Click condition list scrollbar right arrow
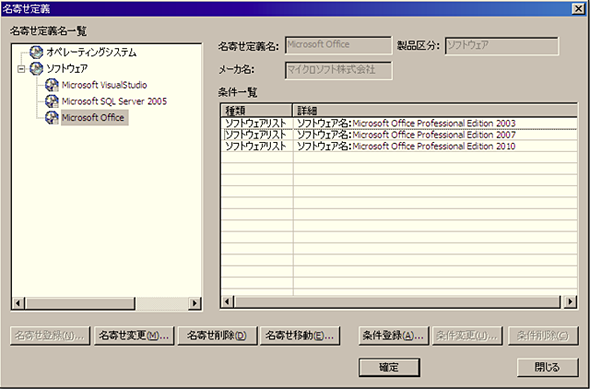 click(571, 301)
